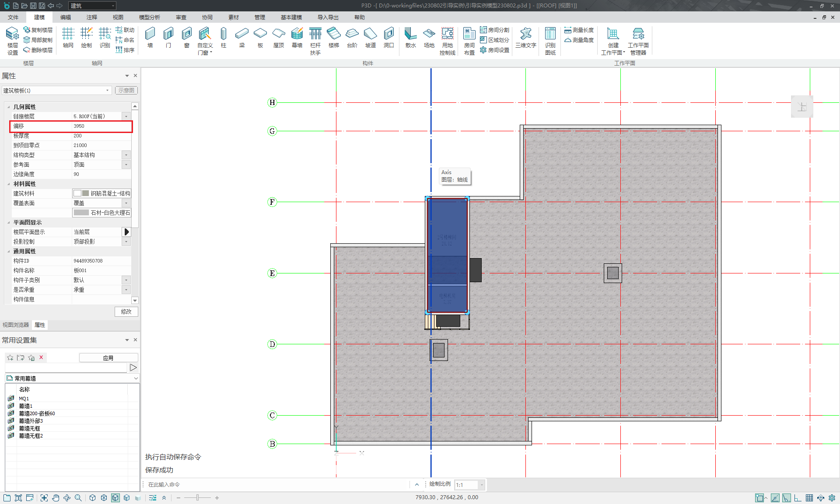Click the 测量长度 (measure length) tool

(579, 30)
